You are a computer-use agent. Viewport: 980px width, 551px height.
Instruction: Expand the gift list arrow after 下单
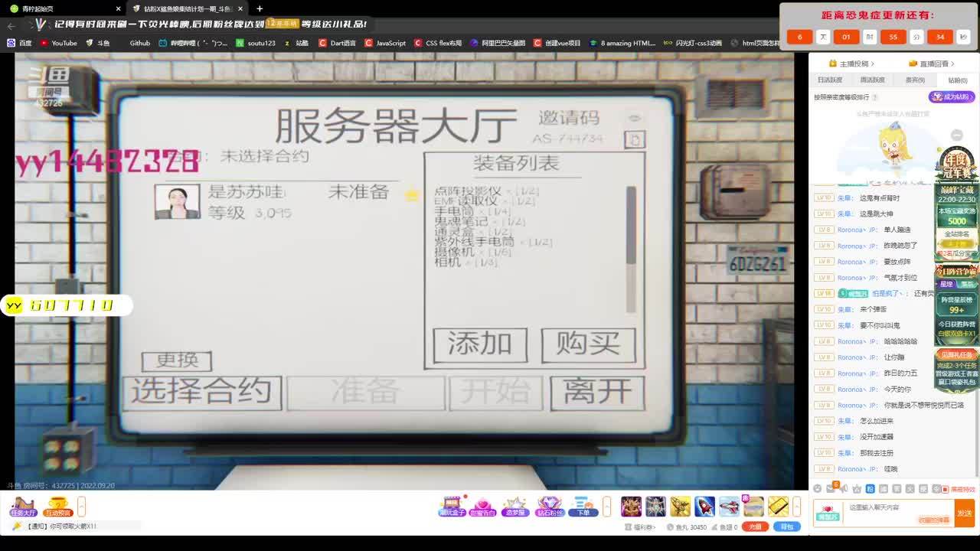pyautogui.click(x=607, y=507)
